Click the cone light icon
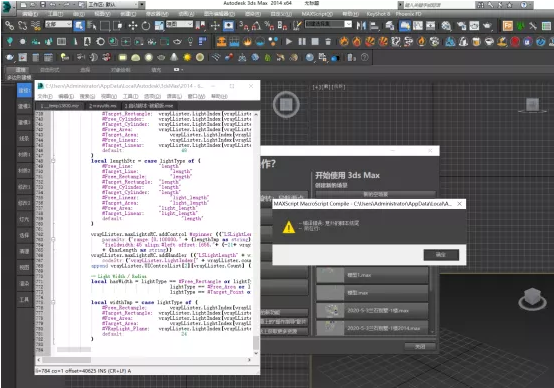This screenshot has width=554, height=388. [x=174, y=57]
